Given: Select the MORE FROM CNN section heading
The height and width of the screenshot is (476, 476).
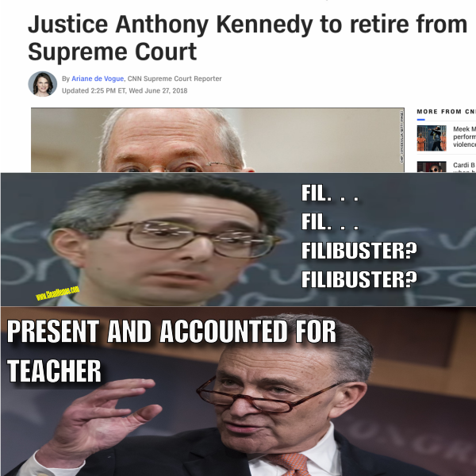Looking at the screenshot, I should 446,112.
